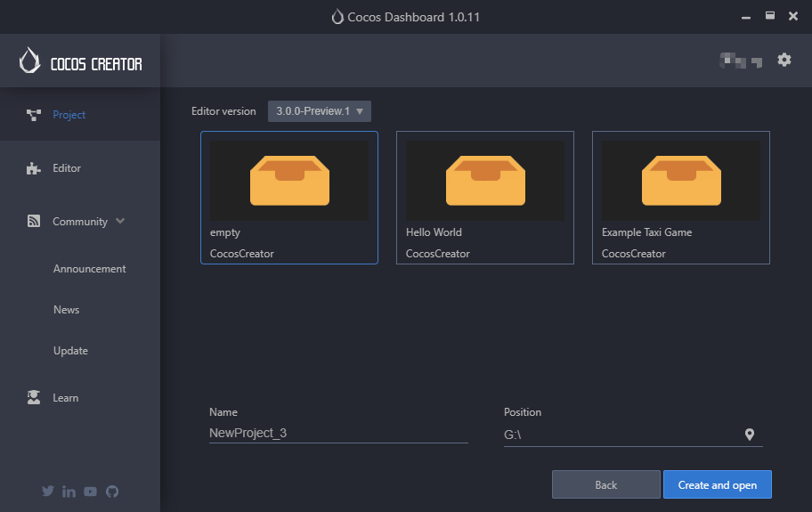Open Update under Community
Image resolution: width=812 pixels, height=512 pixels.
[x=70, y=351]
